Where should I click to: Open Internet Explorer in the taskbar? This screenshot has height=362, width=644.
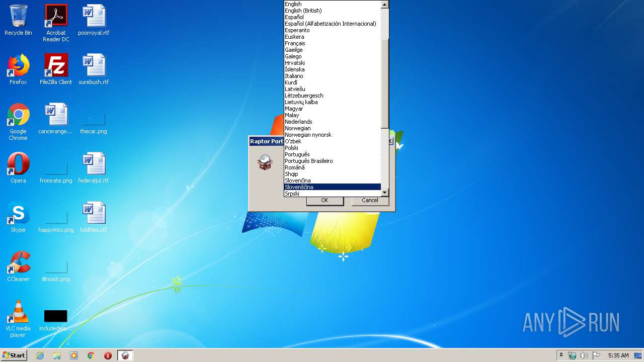click(40, 355)
